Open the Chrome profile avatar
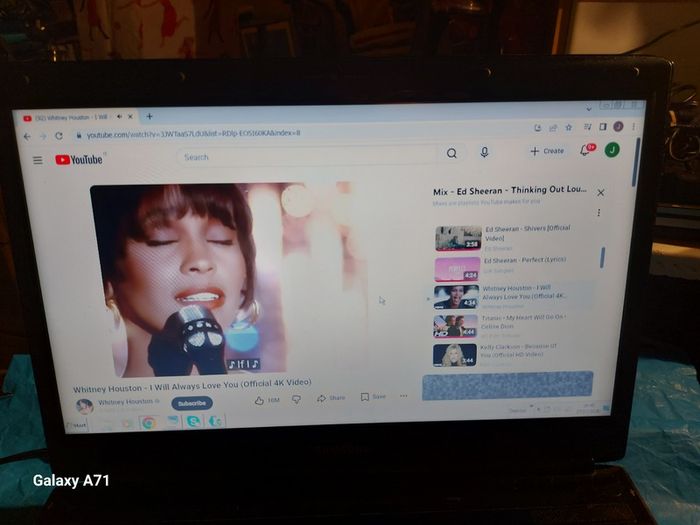This screenshot has width=700, height=525. [x=618, y=126]
